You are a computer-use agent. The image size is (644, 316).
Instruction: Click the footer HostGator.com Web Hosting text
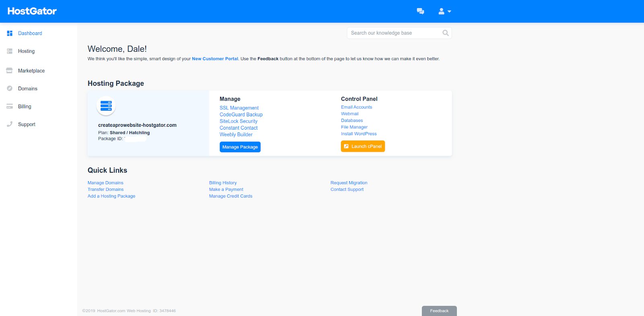(124, 311)
